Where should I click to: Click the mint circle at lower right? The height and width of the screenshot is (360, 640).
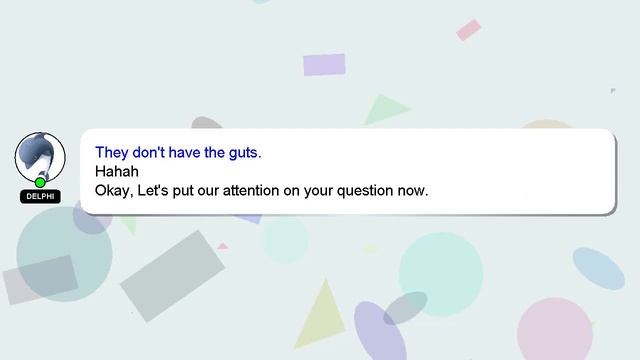coord(441,274)
